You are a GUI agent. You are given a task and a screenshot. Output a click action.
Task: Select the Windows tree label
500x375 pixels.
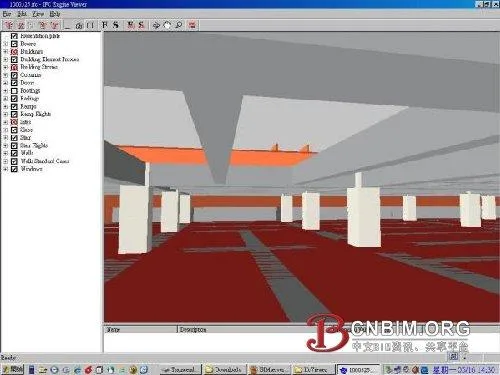(x=31, y=169)
